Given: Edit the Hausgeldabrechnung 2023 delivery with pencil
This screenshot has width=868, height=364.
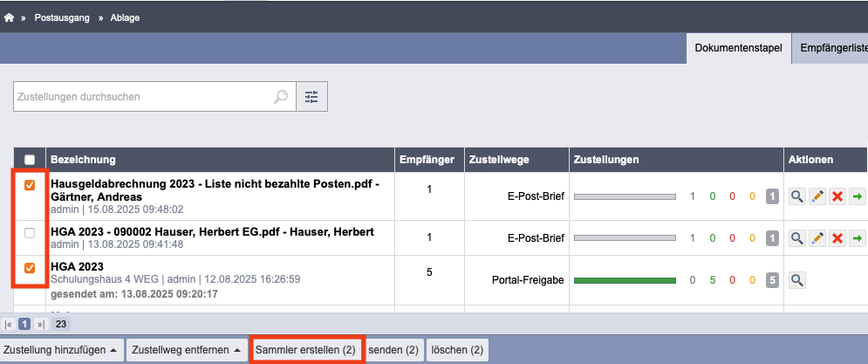Looking at the screenshot, I should pos(817,196).
